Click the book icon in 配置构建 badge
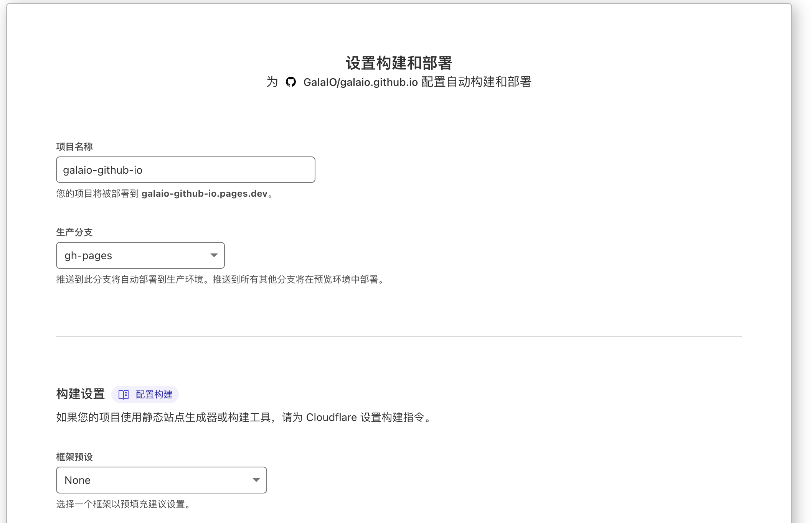 tap(124, 395)
